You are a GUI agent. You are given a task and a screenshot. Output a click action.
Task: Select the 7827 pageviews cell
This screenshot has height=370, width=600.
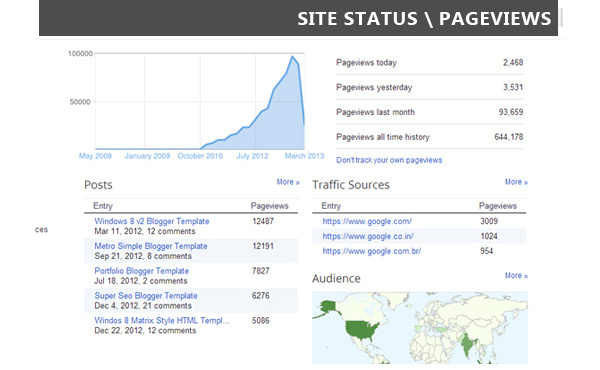[261, 271]
